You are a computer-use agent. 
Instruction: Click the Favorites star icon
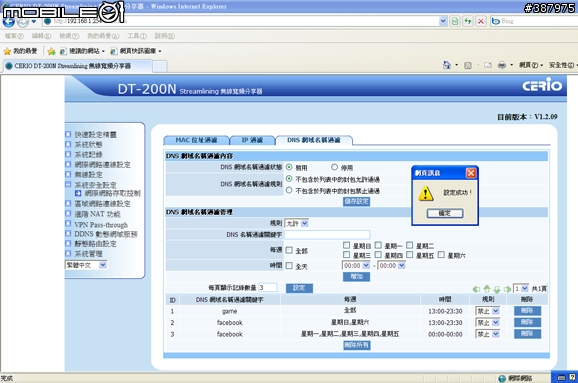7,51
